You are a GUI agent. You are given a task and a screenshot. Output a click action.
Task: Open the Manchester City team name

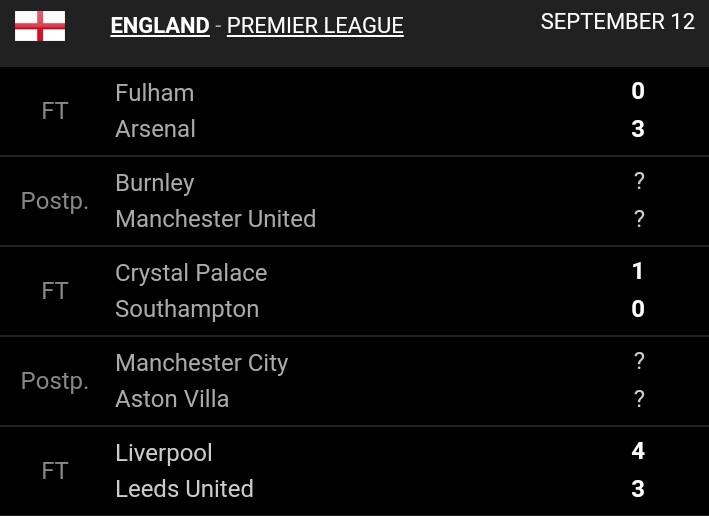202,364
